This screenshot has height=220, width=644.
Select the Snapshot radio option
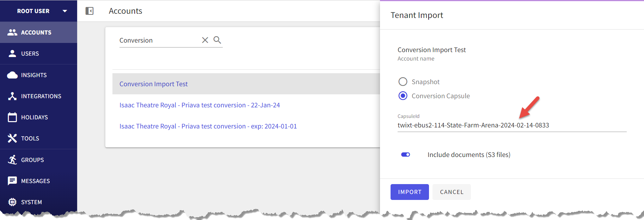(403, 82)
